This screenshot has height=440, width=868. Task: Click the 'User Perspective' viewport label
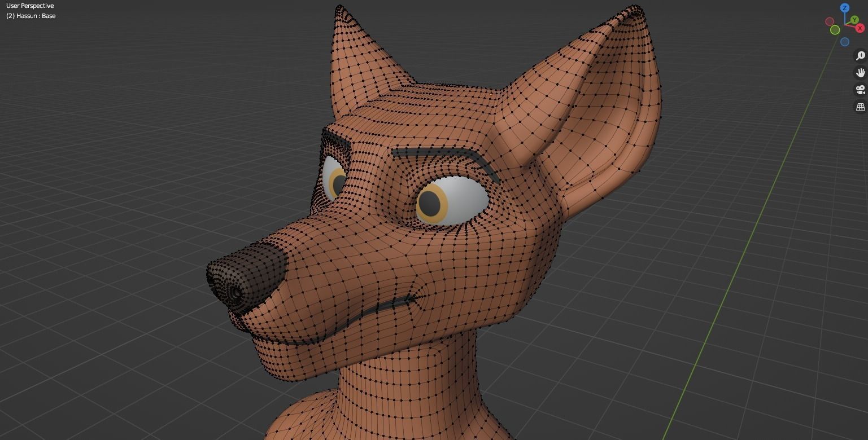click(x=30, y=6)
